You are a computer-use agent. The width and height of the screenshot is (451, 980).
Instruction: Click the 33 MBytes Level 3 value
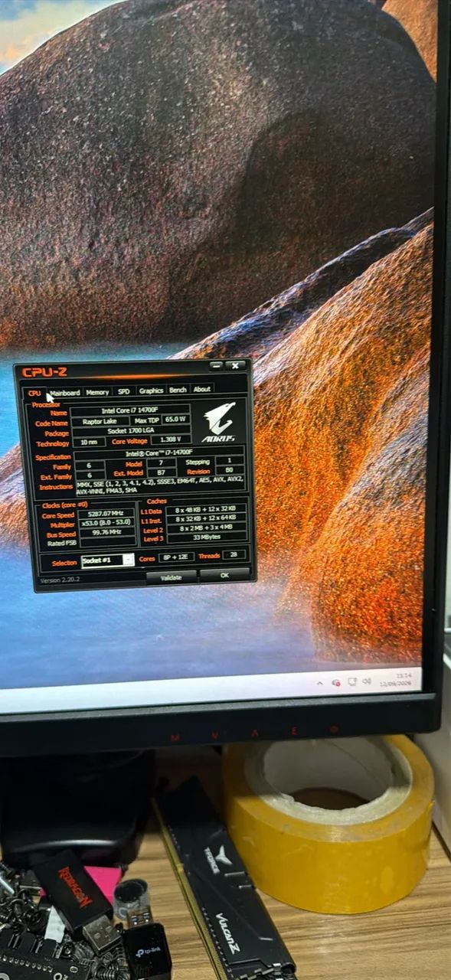(x=205, y=537)
